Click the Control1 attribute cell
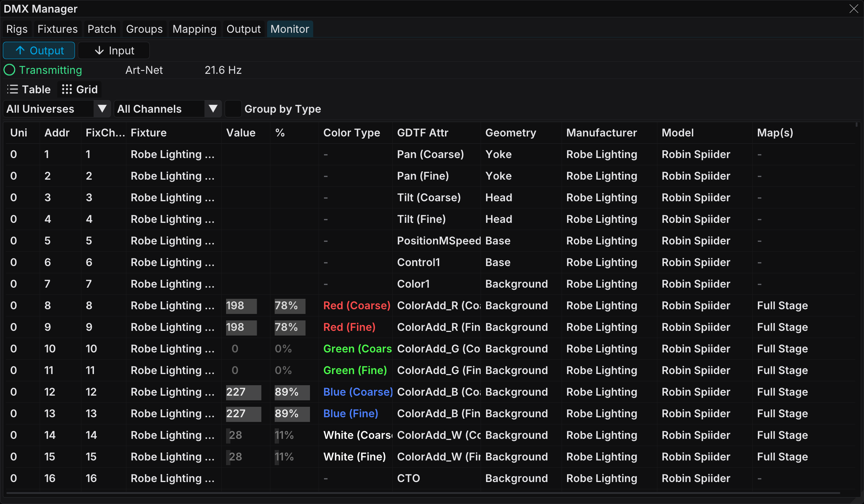The image size is (864, 504). 418,262
